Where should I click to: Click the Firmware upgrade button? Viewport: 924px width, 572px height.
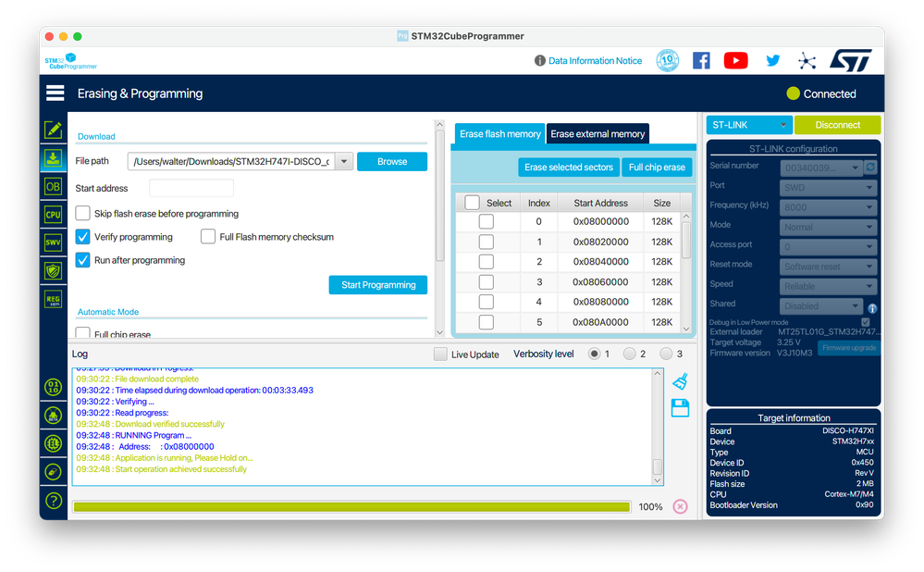click(x=848, y=348)
